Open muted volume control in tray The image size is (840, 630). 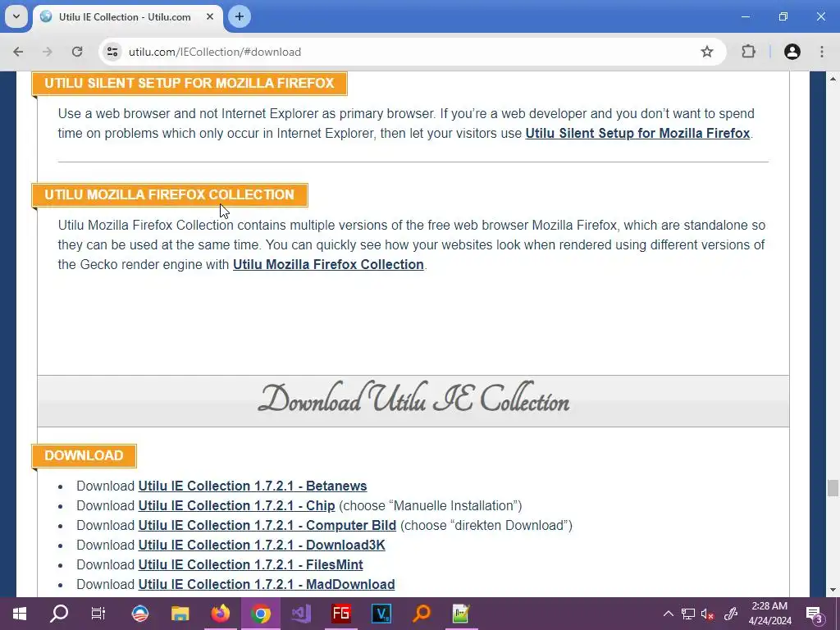(708, 614)
